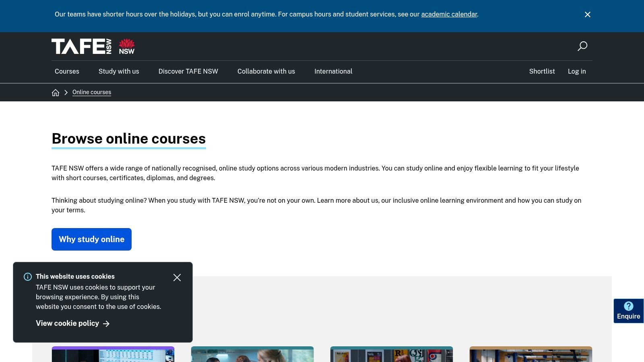Viewport: 644px width, 362px height.
Task: Open your Shortlist
Action: point(542,71)
